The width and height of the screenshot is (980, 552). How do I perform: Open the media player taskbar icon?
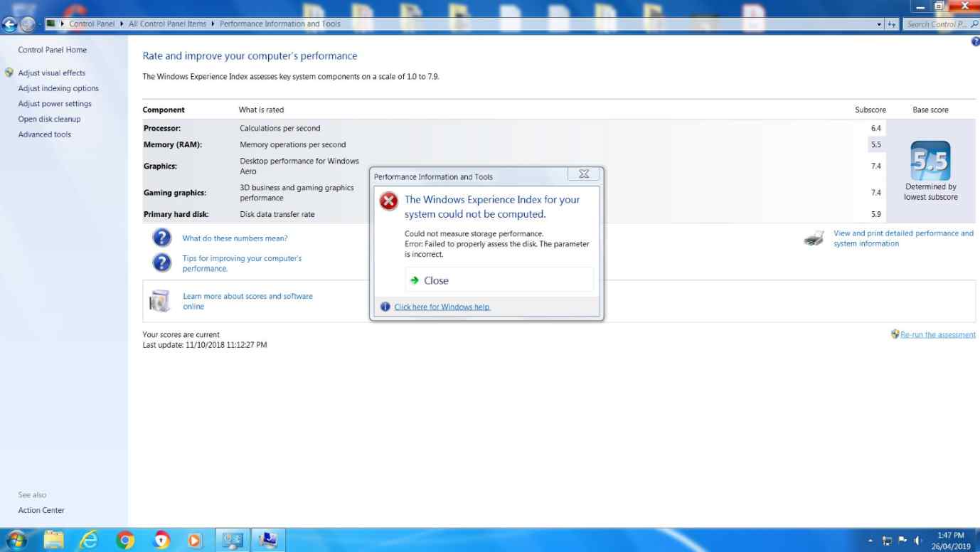[194, 541]
